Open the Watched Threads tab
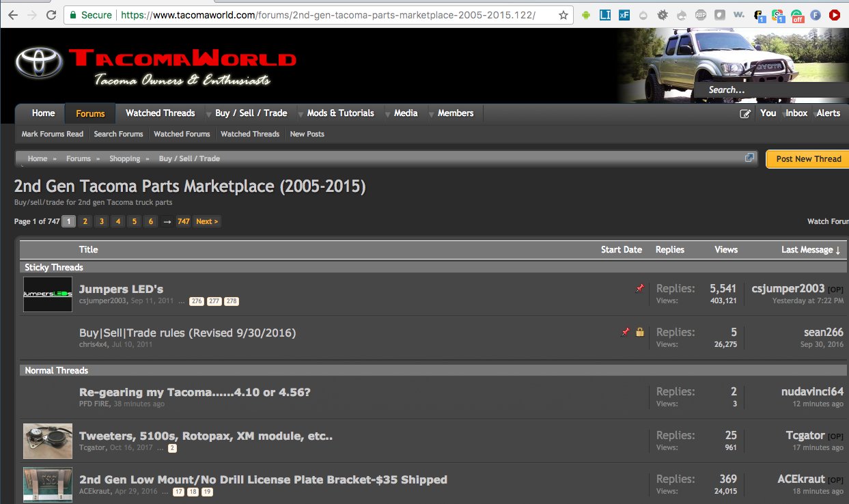849x504 pixels. (160, 113)
